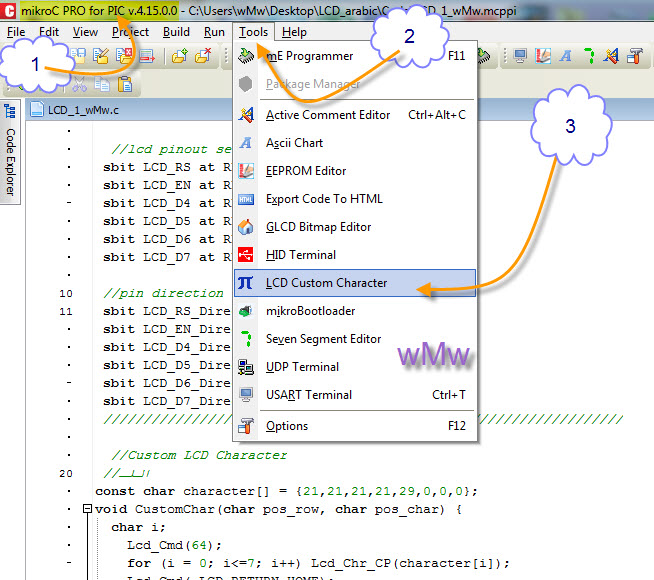Click the mikroBootloader menu icon
Screen dimensions: 654x580
coord(246,311)
